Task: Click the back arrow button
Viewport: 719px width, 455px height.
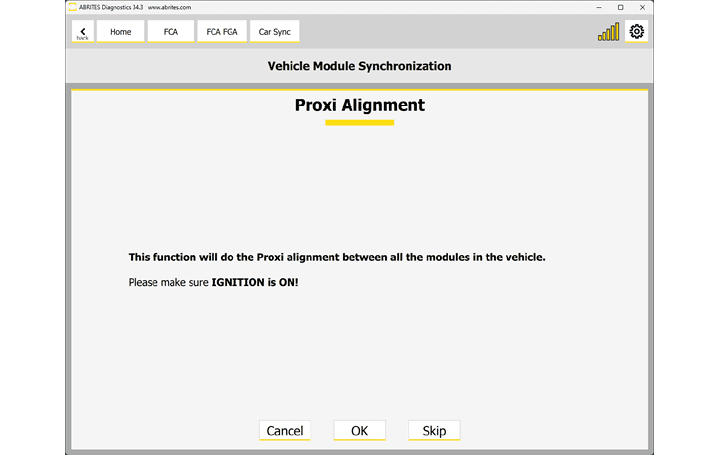Action: point(82,32)
